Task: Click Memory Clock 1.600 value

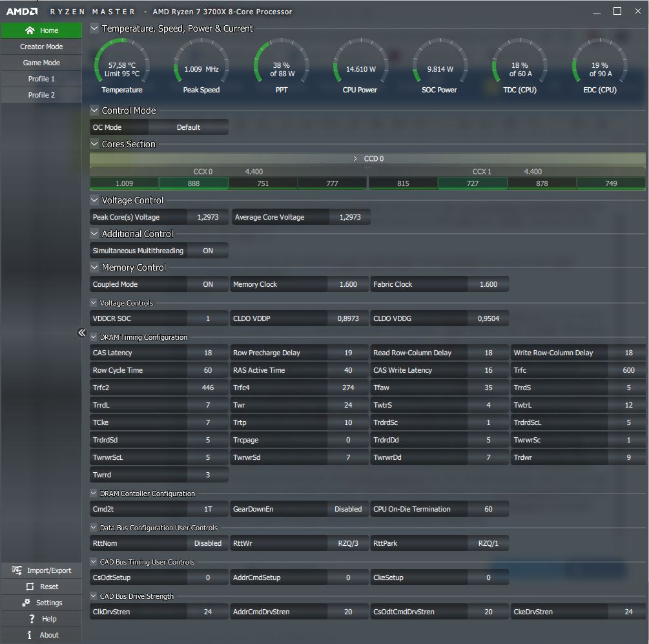Action: click(348, 284)
